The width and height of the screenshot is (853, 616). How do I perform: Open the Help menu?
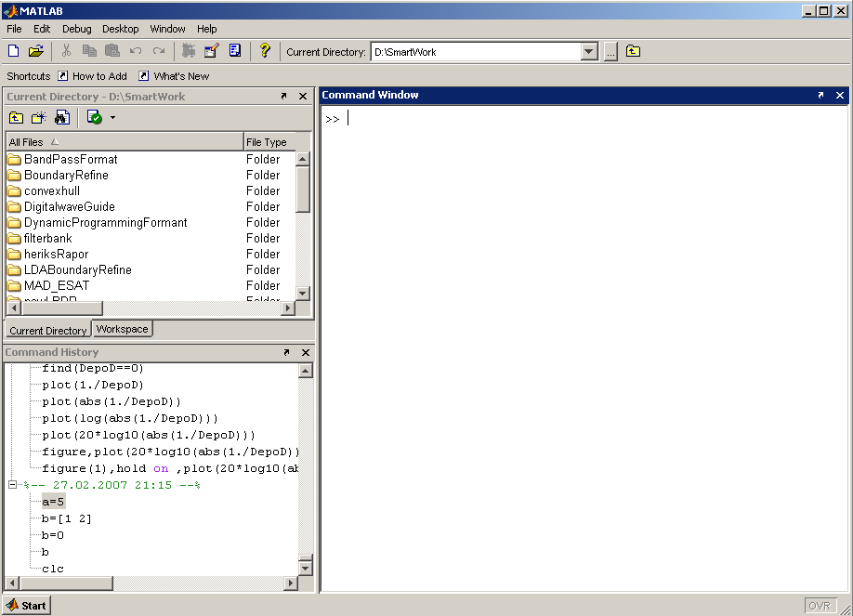[206, 29]
